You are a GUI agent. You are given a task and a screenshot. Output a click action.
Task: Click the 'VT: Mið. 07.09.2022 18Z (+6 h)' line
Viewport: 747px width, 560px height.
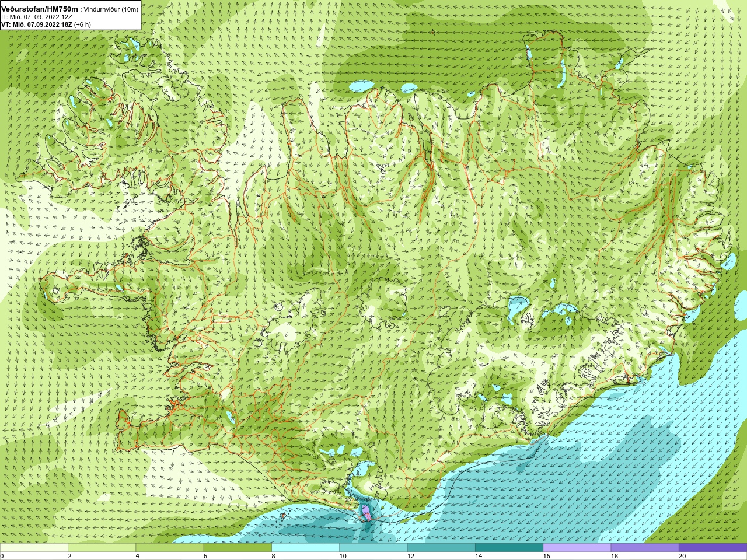point(46,24)
